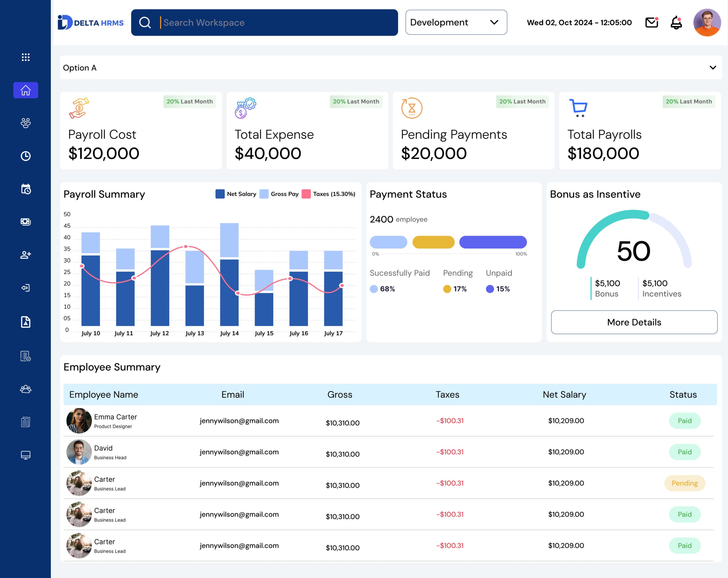Open the checklist report icon in sidebar
Viewport: 728px width, 578px height.
tap(26, 356)
